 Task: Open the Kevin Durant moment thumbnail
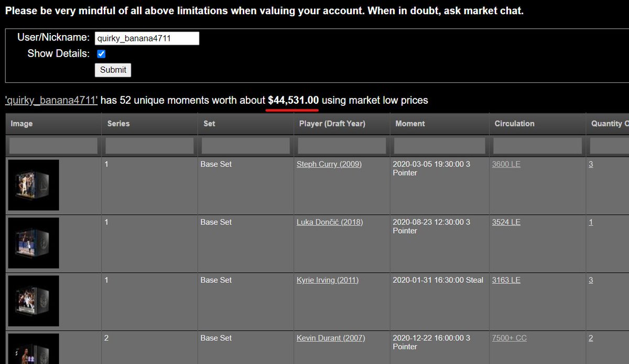(x=34, y=349)
